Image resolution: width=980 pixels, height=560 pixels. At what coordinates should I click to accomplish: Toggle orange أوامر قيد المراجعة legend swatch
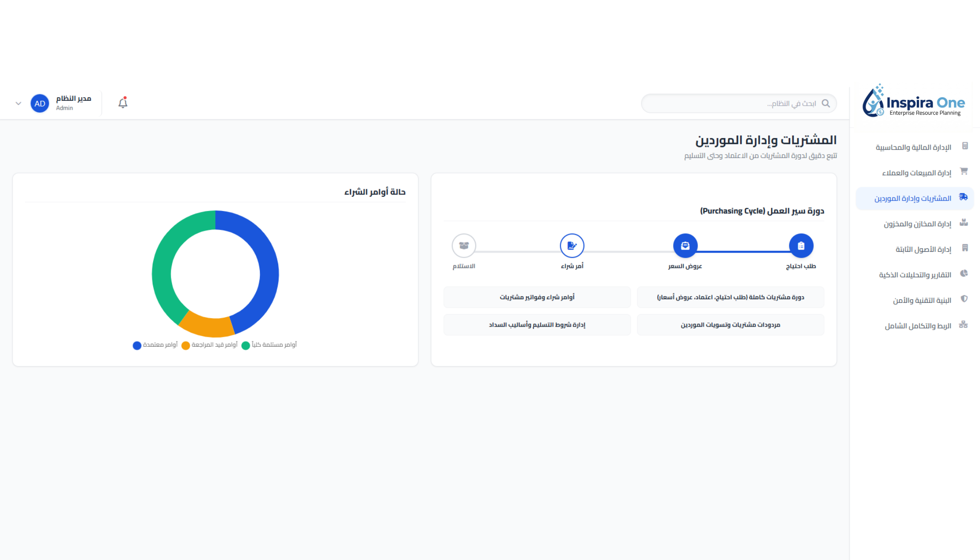click(185, 345)
